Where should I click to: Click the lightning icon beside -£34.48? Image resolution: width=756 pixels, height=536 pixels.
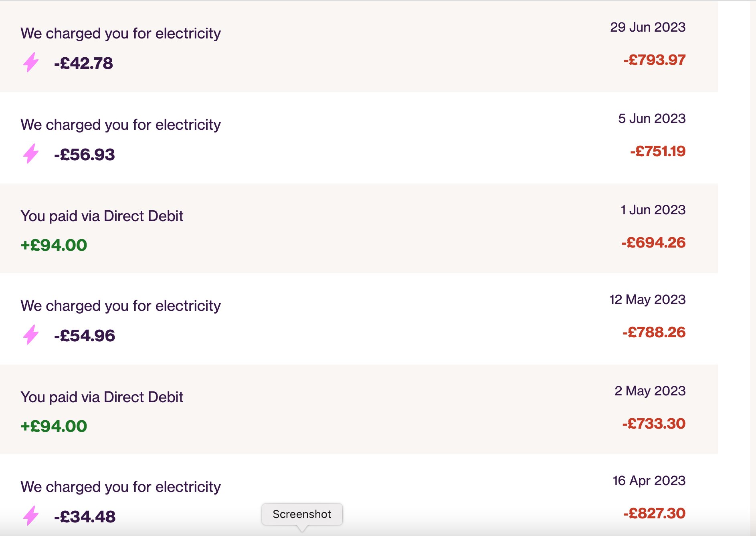tap(31, 516)
